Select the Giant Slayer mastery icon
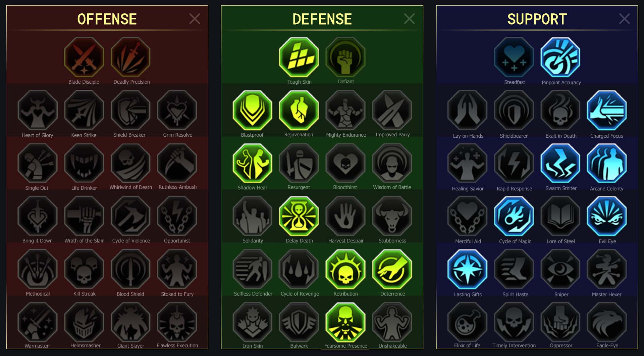The image size is (644, 356). click(130, 322)
